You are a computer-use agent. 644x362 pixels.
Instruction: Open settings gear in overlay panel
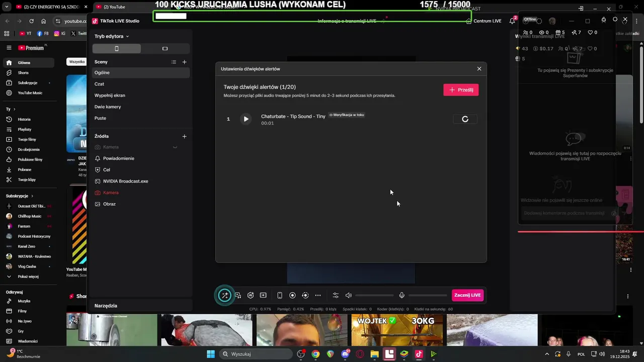(x=615, y=19)
